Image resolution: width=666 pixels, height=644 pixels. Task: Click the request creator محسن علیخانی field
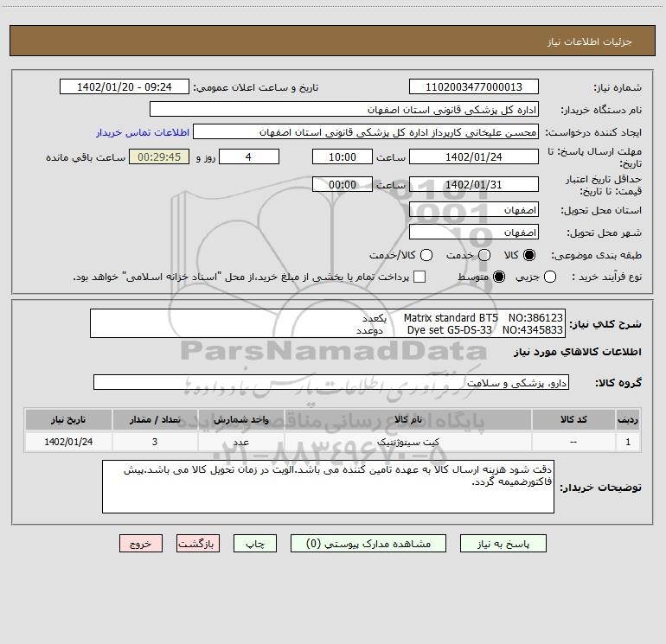coord(366,131)
